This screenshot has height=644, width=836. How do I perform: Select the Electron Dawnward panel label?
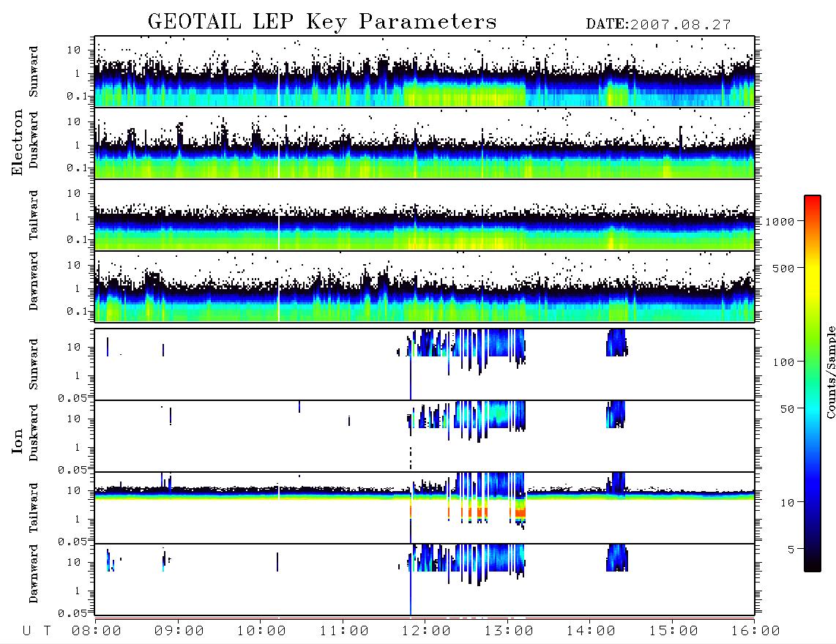(34, 282)
